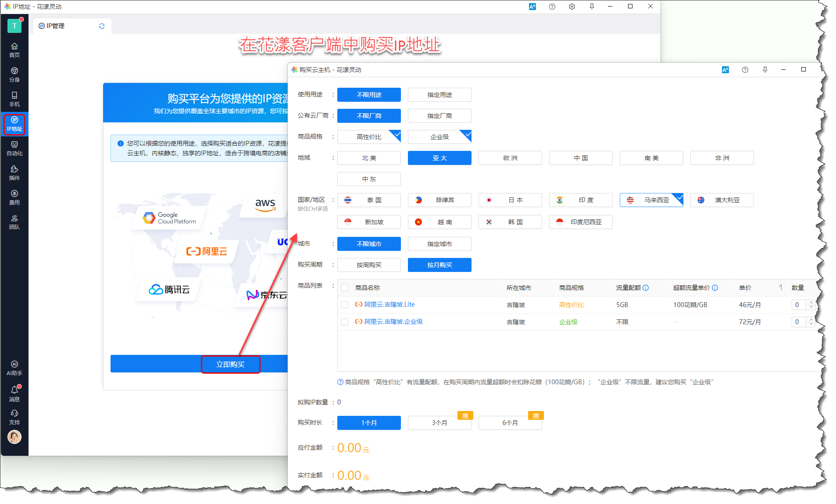Click the user avatar in sidebar
The width and height of the screenshot is (836, 504).
(x=14, y=437)
